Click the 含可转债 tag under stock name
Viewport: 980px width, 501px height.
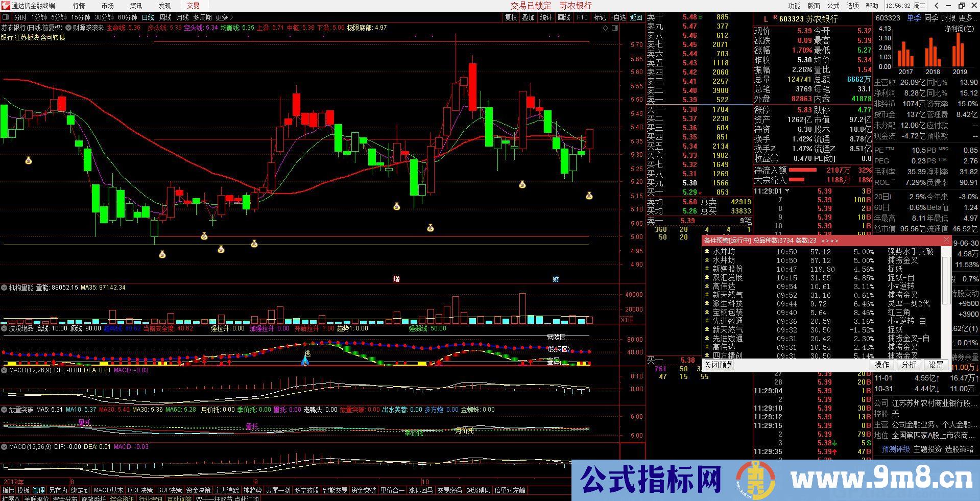tap(53, 37)
